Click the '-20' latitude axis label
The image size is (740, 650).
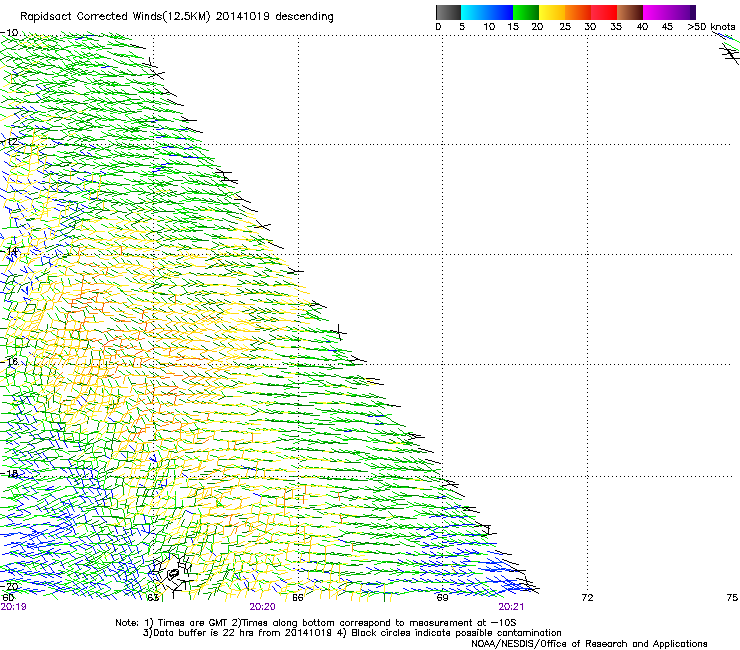[x=9, y=586]
